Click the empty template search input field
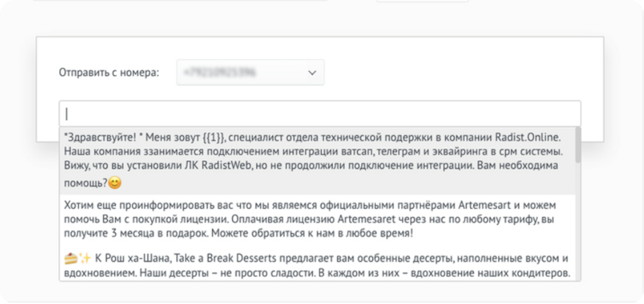 320,114
